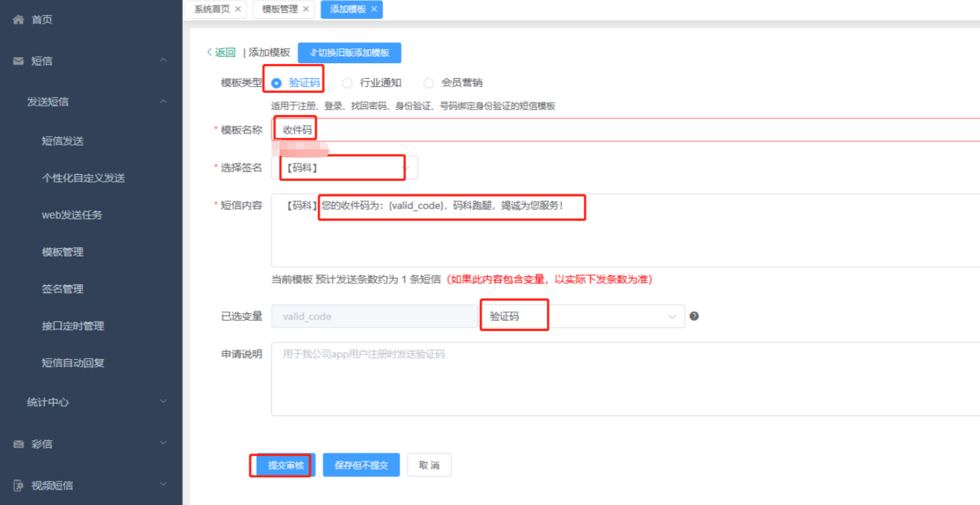Close the 添加模板 tab
The image size is (980, 505).
point(374,9)
